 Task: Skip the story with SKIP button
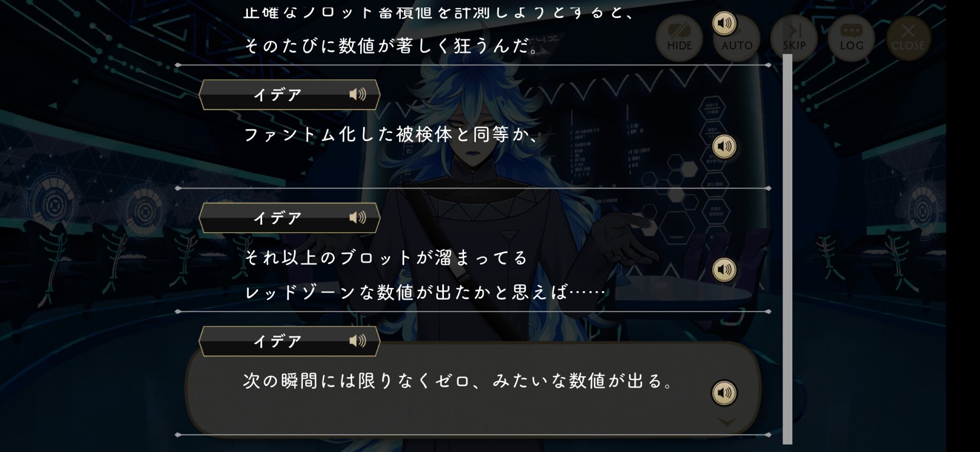point(794,38)
